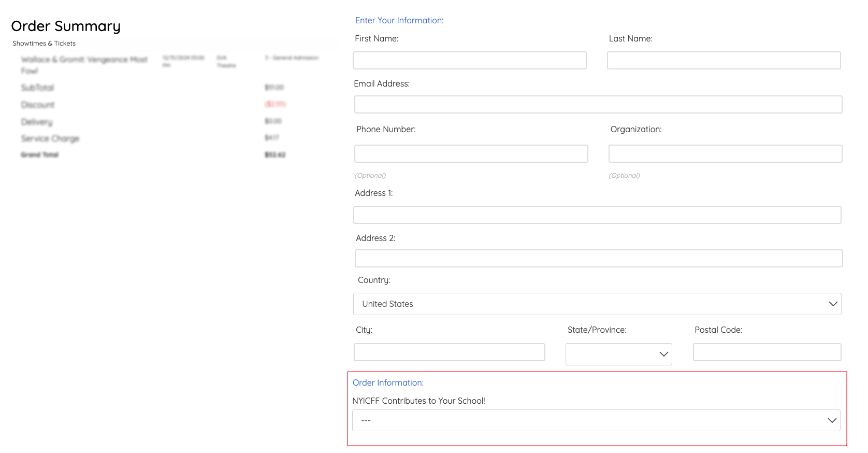Focus the Organization text field

[725, 154]
